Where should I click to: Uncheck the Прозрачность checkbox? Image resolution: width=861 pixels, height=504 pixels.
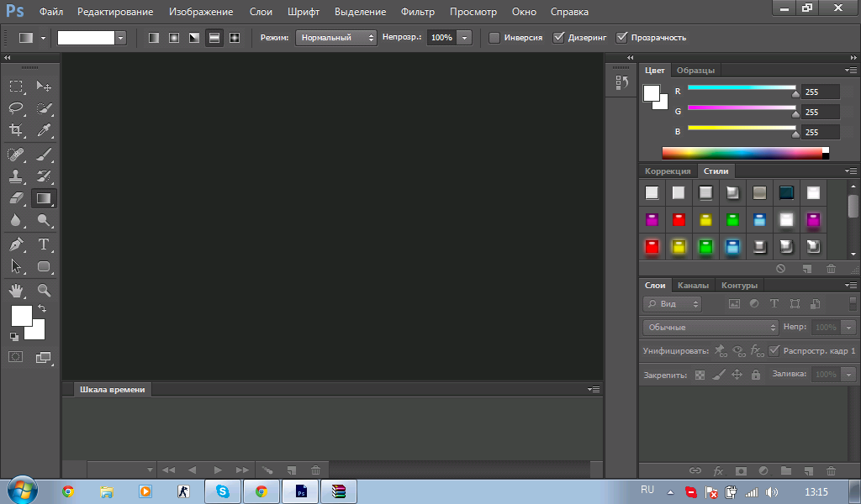pos(622,38)
